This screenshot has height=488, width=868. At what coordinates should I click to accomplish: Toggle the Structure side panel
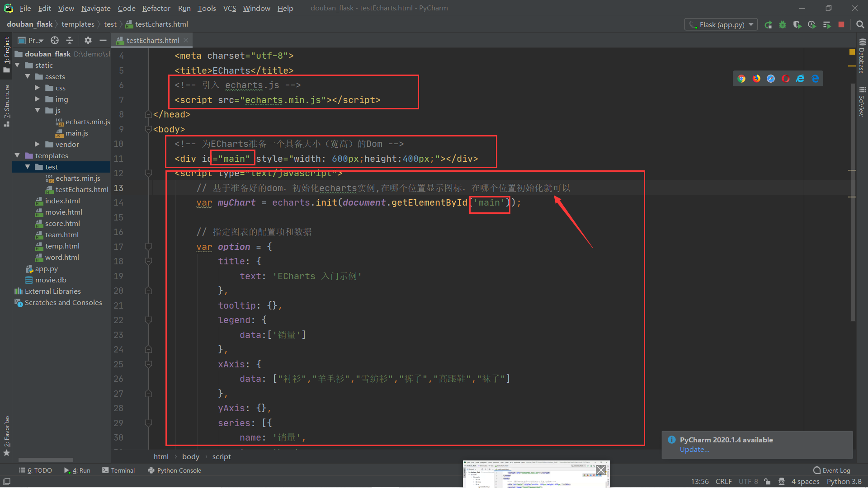point(6,105)
